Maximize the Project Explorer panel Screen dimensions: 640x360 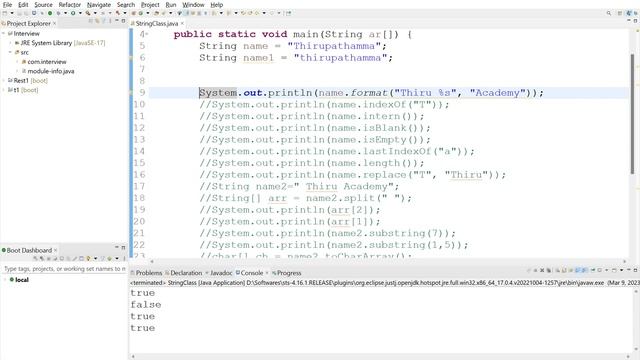point(123,20)
